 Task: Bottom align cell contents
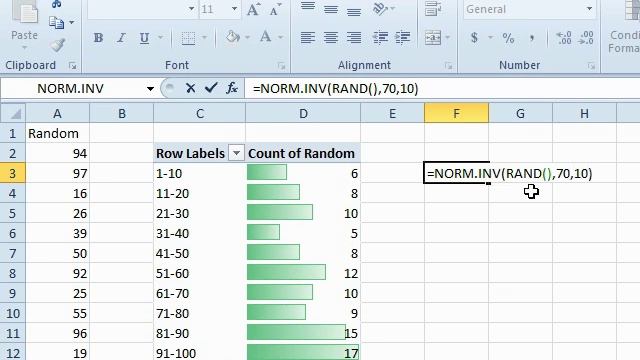click(x=354, y=11)
